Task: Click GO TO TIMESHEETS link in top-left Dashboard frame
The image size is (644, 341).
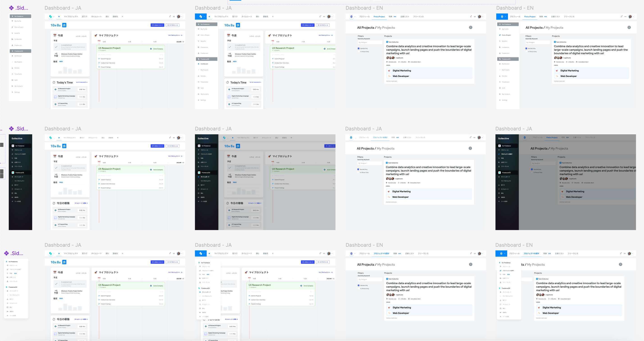Action: point(82,83)
